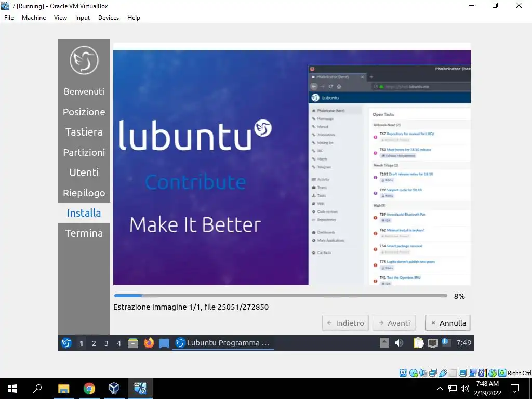Open Windows taskbar search

[x=37, y=389]
